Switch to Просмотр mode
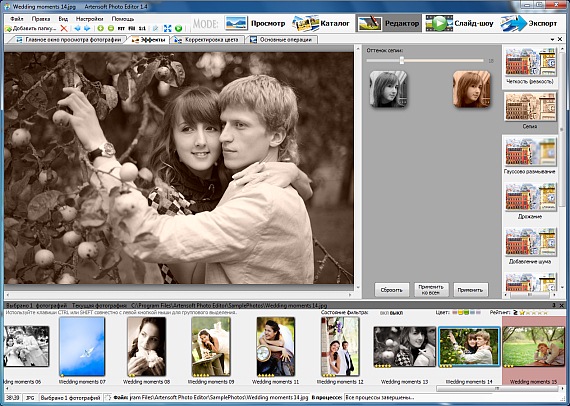 (x=255, y=23)
